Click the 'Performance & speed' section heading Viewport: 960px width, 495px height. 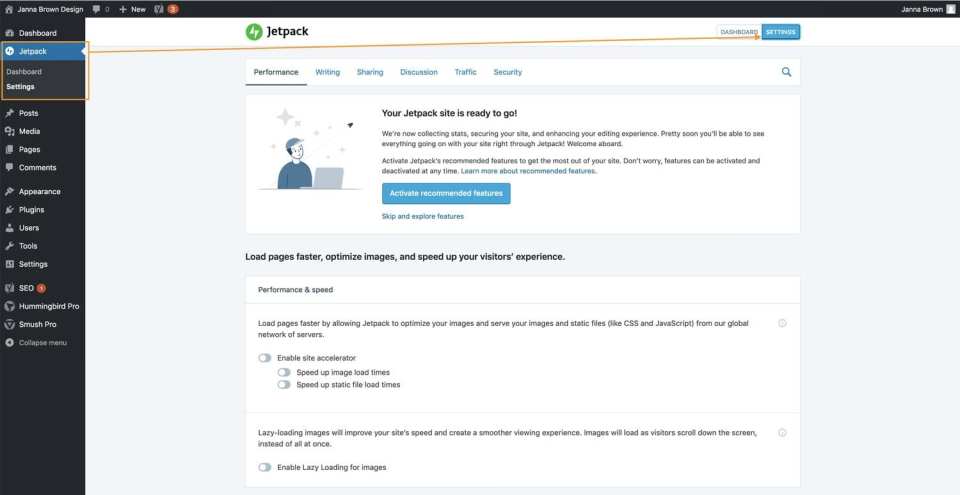pos(295,290)
